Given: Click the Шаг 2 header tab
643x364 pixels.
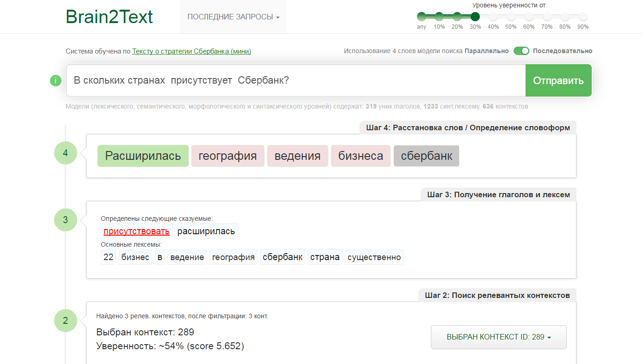Looking at the screenshot, I should (497, 295).
